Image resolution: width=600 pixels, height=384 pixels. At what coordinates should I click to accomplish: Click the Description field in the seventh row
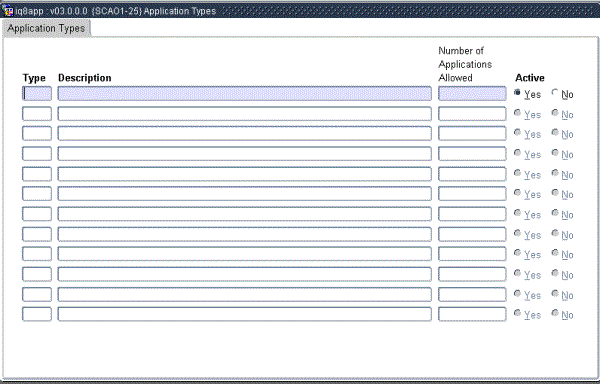pos(245,214)
